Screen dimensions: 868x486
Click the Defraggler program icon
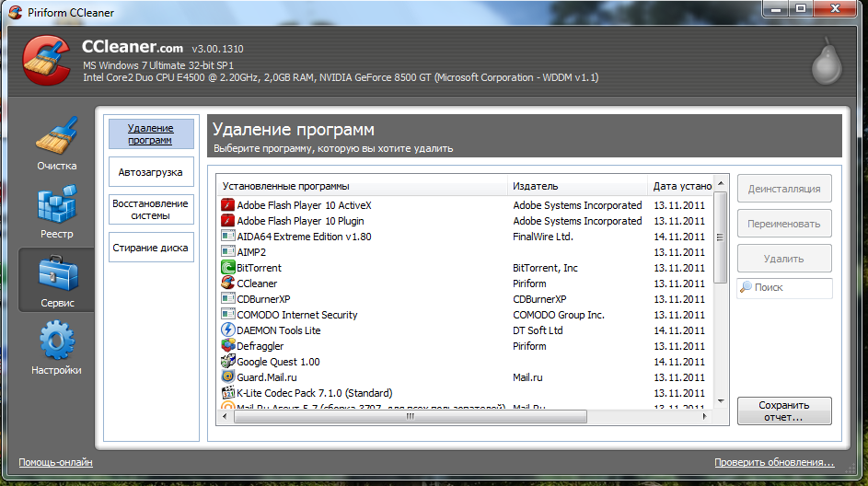click(227, 346)
